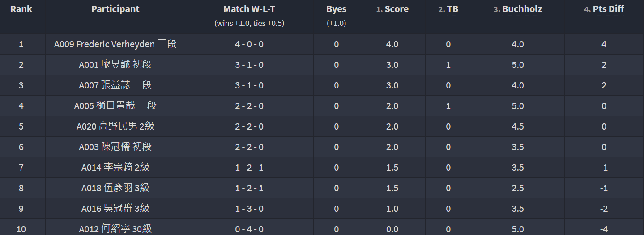Click the Pts Diff column header

604,9
